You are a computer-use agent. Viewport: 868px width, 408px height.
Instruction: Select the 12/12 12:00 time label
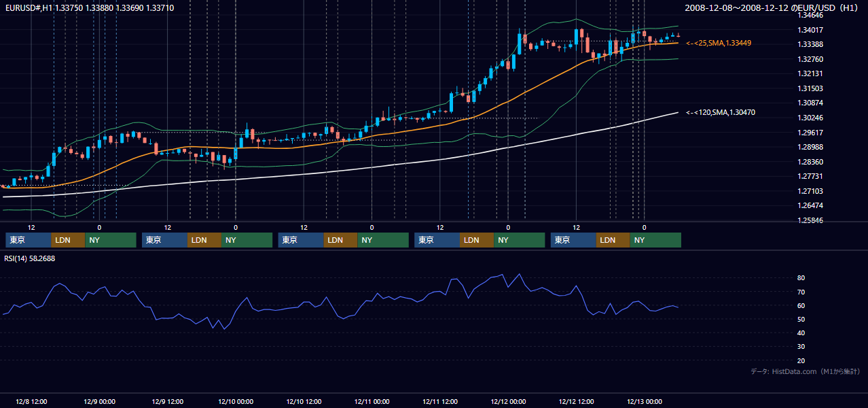(576, 401)
